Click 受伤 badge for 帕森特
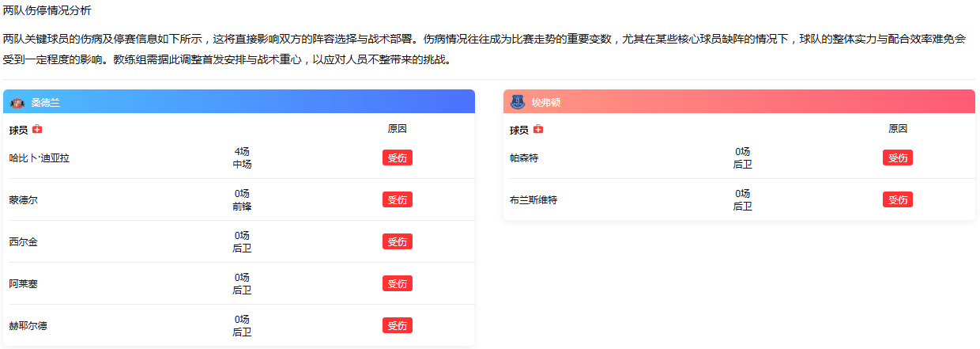 [x=897, y=157]
